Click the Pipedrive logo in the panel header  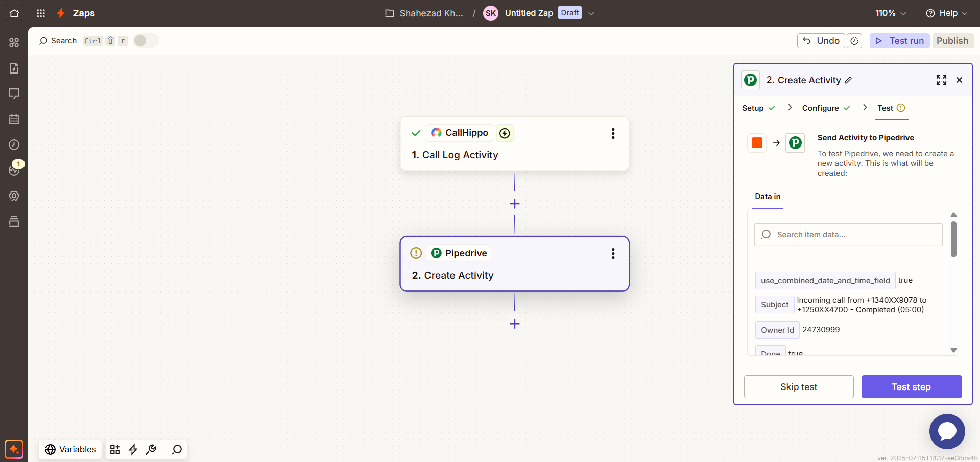pos(750,80)
